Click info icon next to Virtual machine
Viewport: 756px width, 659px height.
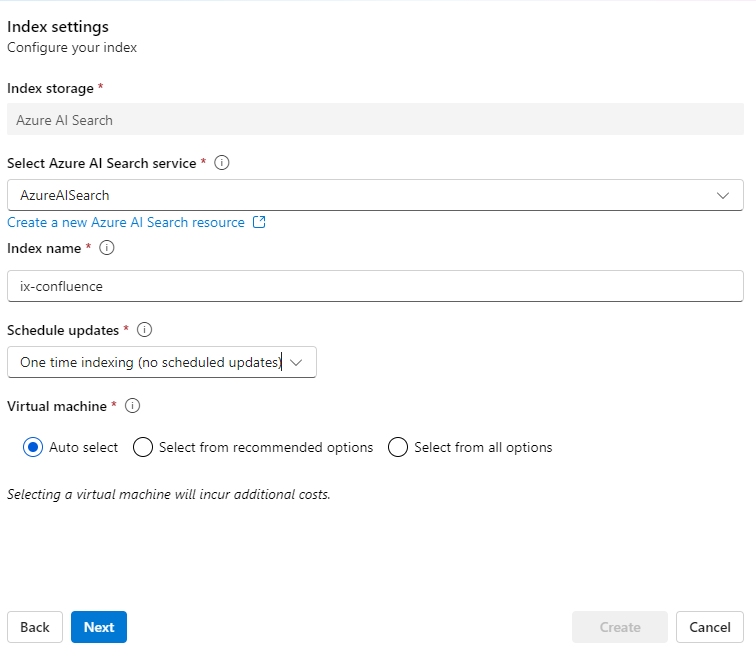pos(132,406)
